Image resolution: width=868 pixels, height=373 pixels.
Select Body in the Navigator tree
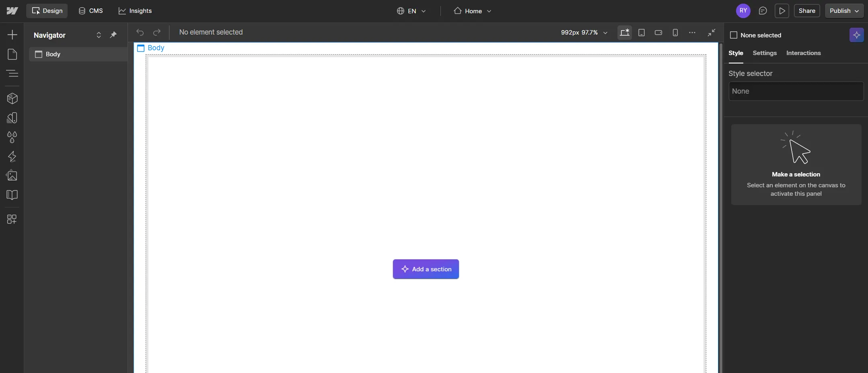(78, 54)
